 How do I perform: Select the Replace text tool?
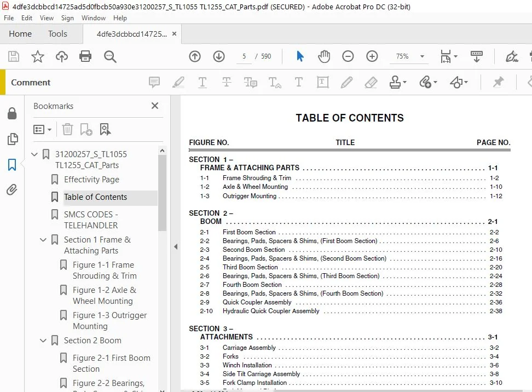click(250, 82)
